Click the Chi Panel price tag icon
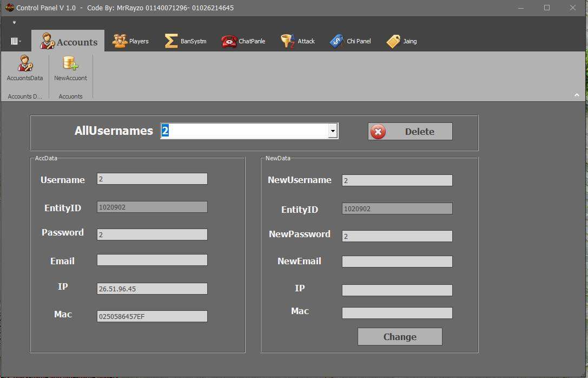The image size is (588, 378). click(x=337, y=41)
